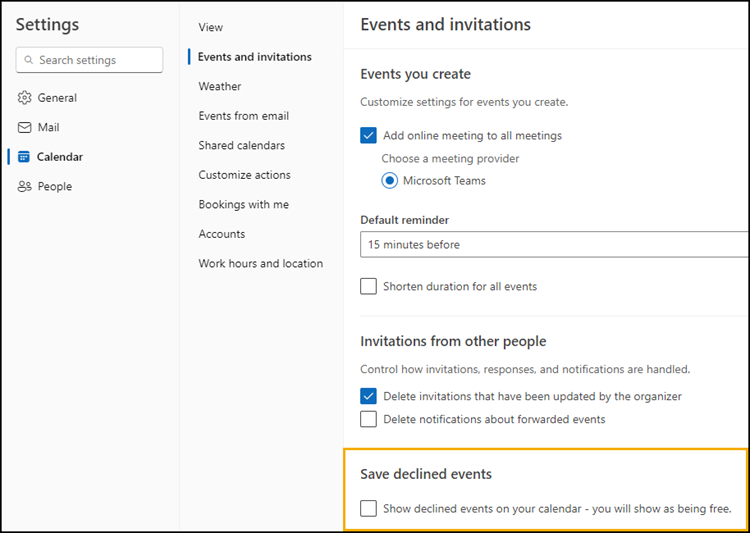Open the View calendar settings page
The image size is (750, 533).
[210, 27]
